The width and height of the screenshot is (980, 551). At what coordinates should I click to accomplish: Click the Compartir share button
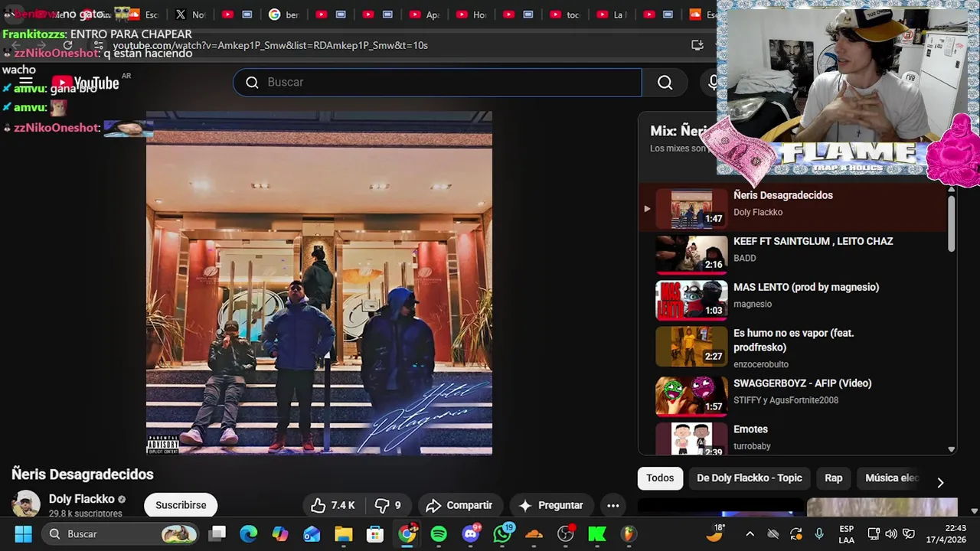click(x=459, y=505)
